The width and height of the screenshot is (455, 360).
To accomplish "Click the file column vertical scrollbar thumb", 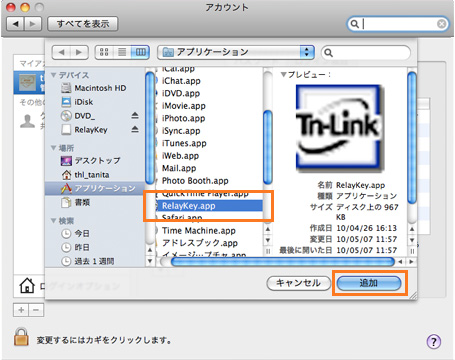I will [268, 147].
